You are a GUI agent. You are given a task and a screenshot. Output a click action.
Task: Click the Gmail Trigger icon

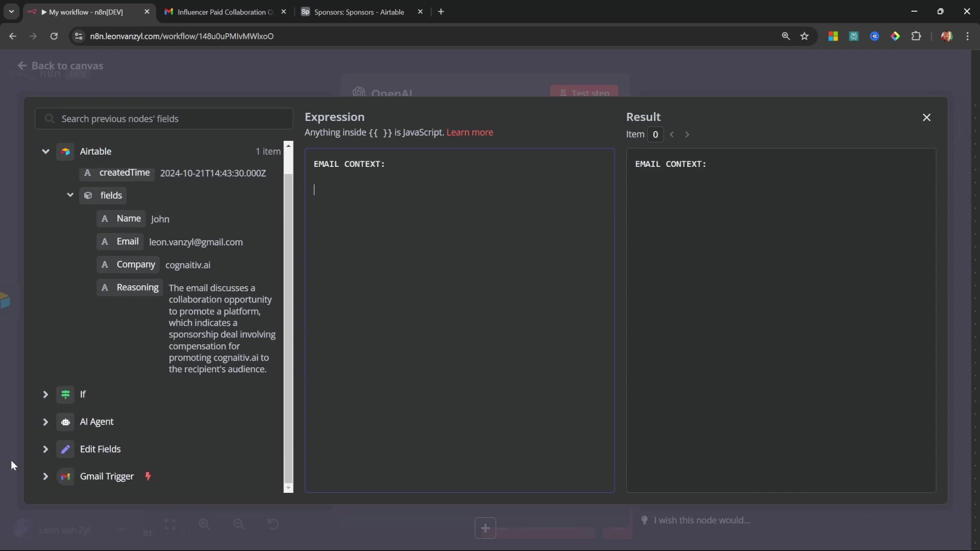pyautogui.click(x=65, y=477)
